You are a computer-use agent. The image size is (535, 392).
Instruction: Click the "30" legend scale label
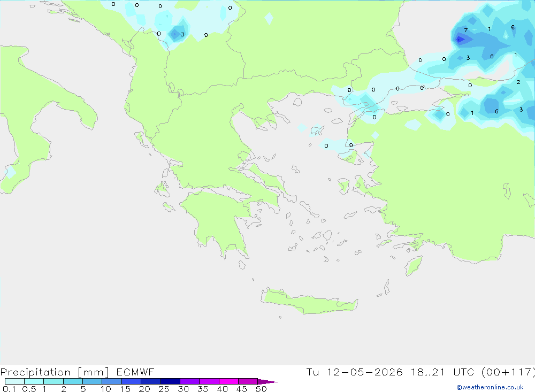pos(184,389)
